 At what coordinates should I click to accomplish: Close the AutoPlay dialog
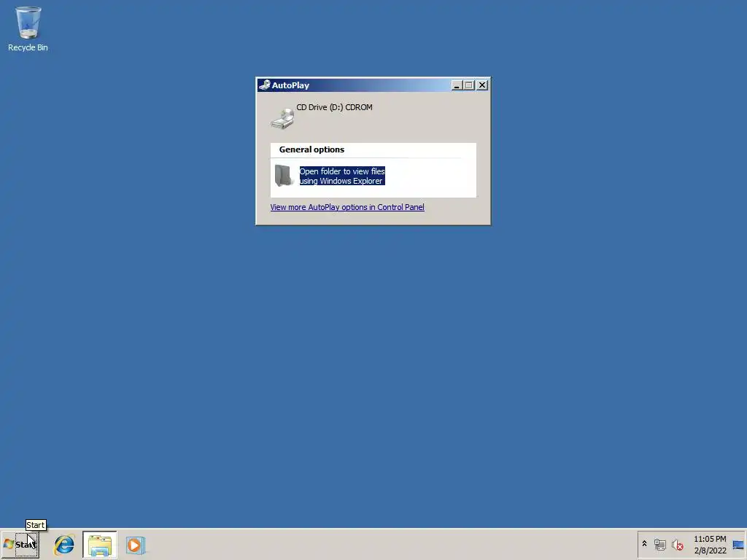click(x=482, y=85)
